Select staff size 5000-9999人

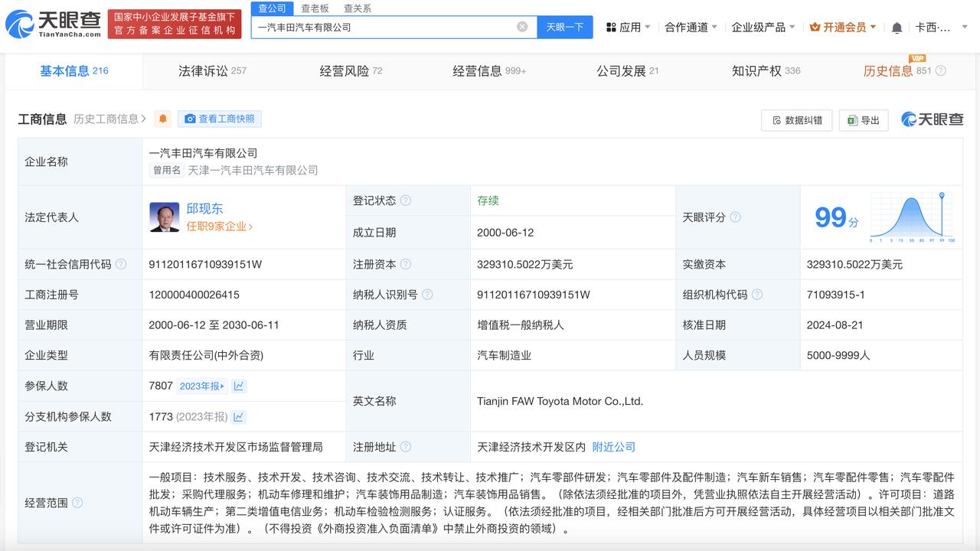[838, 355]
